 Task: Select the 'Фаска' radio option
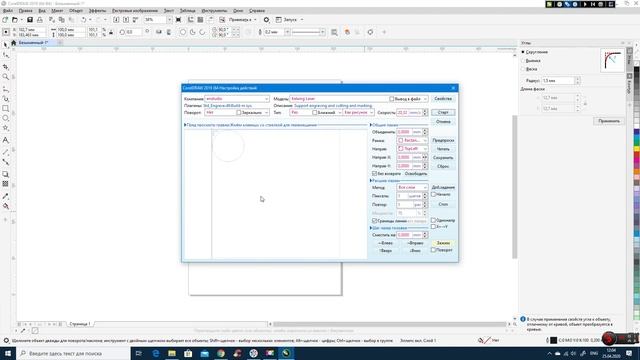(x=523, y=69)
